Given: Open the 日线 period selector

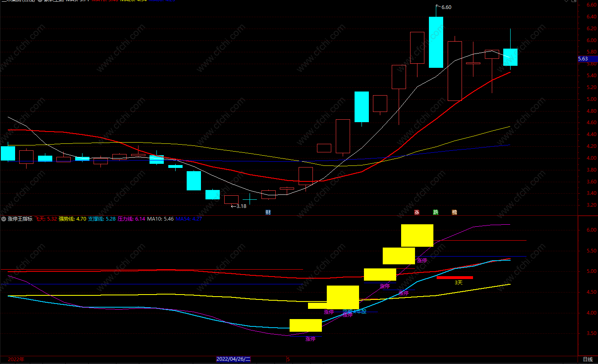Looking at the screenshot, I should click(588, 359).
